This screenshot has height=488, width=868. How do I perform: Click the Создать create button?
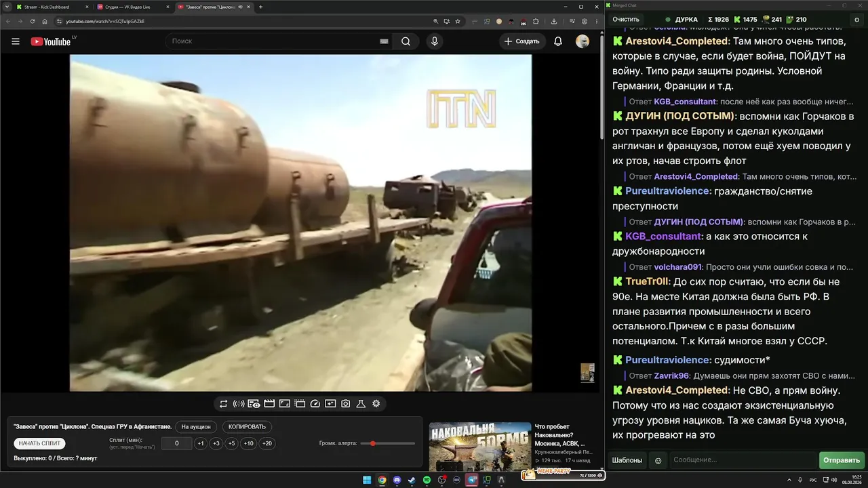click(522, 41)
